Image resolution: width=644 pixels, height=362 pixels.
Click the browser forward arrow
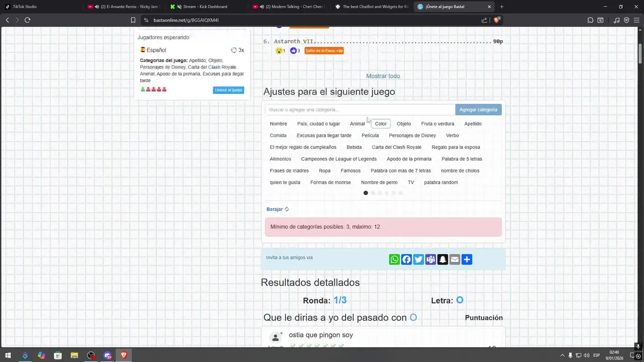coord(17,20)
